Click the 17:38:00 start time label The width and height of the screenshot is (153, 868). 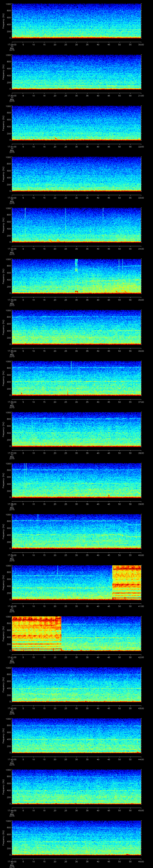point(12,504)
